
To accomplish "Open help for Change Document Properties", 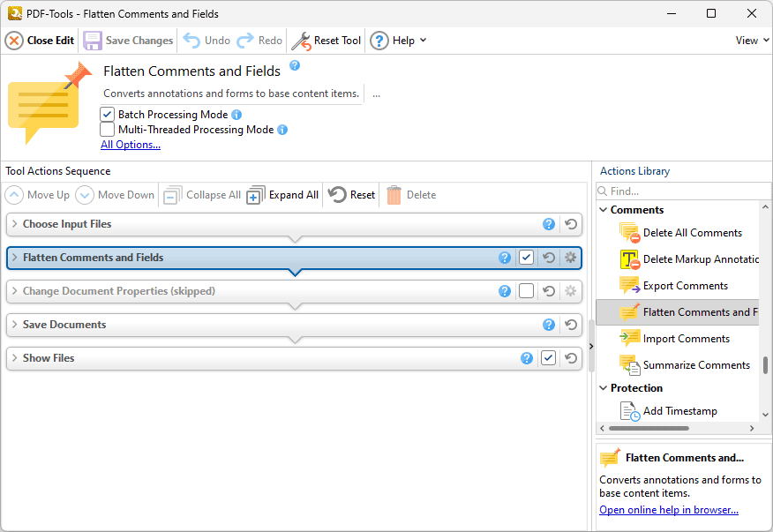I will (505, 291).
